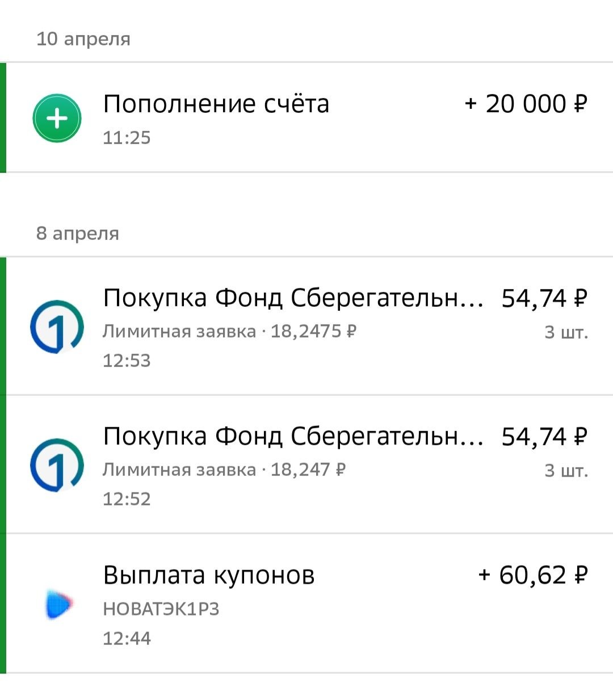Tap 54,74 ₽ amount of 12:53 purchase

543,298
